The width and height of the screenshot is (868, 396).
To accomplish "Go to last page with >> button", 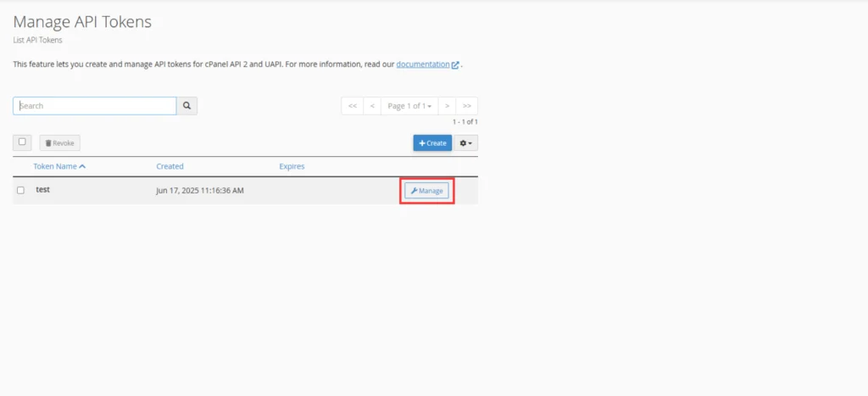I will [467, 106].
